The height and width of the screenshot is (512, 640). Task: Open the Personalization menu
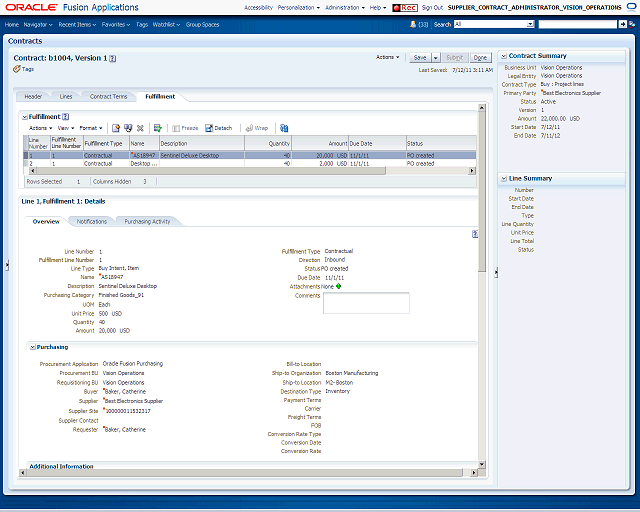click(299, 8)
